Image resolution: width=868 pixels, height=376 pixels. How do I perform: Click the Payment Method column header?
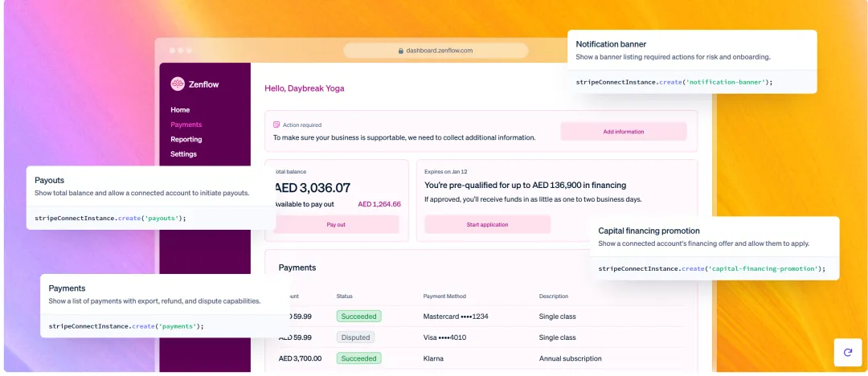click(444, 296)
